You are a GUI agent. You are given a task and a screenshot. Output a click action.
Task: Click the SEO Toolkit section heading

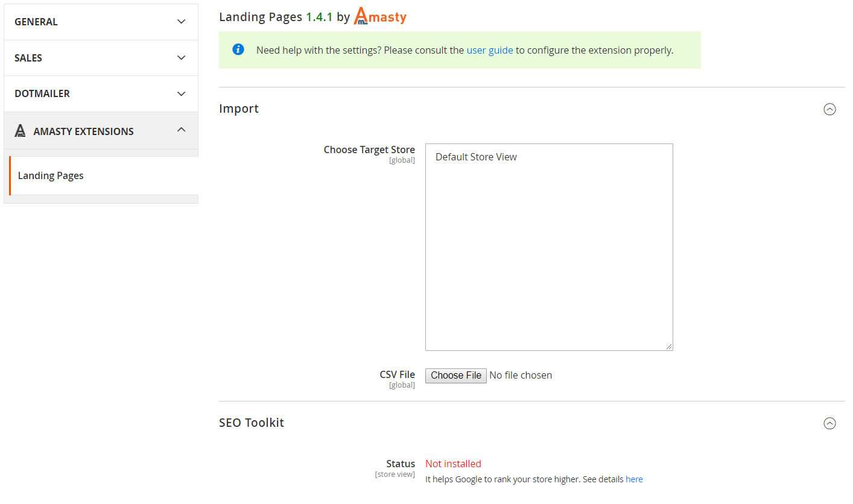[x=252, y=423]
